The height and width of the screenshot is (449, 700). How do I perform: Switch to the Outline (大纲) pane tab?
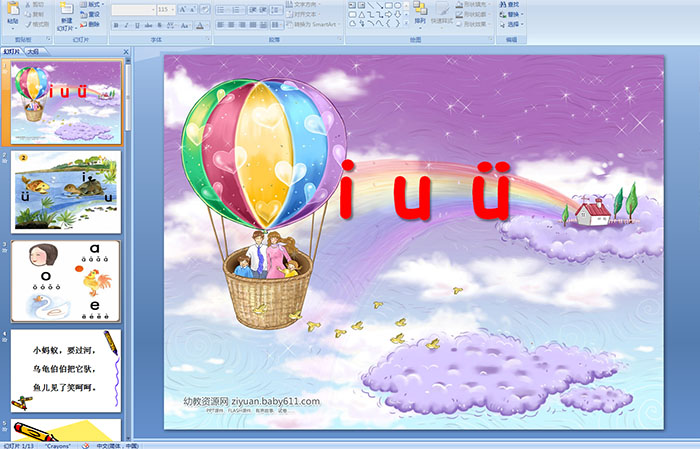(x=33, y=52)
